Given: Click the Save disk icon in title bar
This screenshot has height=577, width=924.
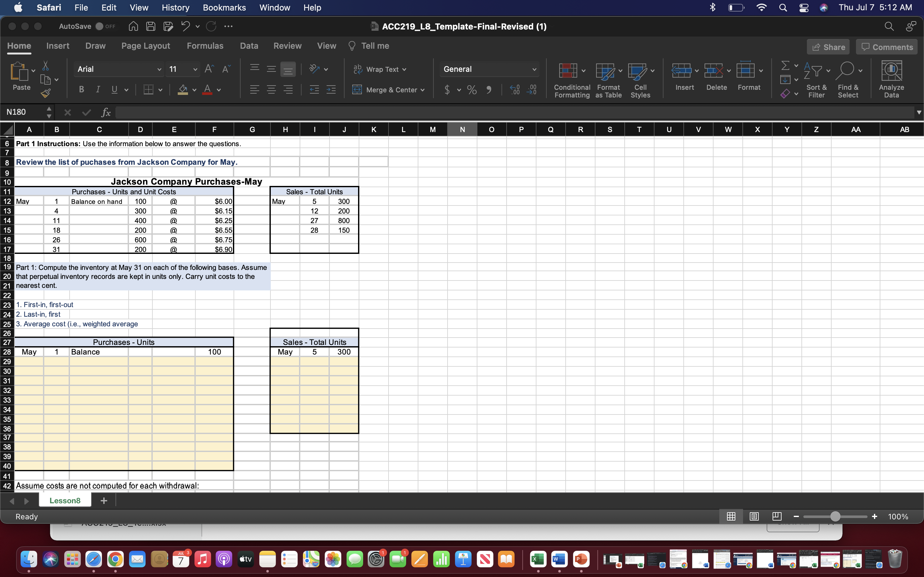Looking at the screenshot, I should coord(151,26).
